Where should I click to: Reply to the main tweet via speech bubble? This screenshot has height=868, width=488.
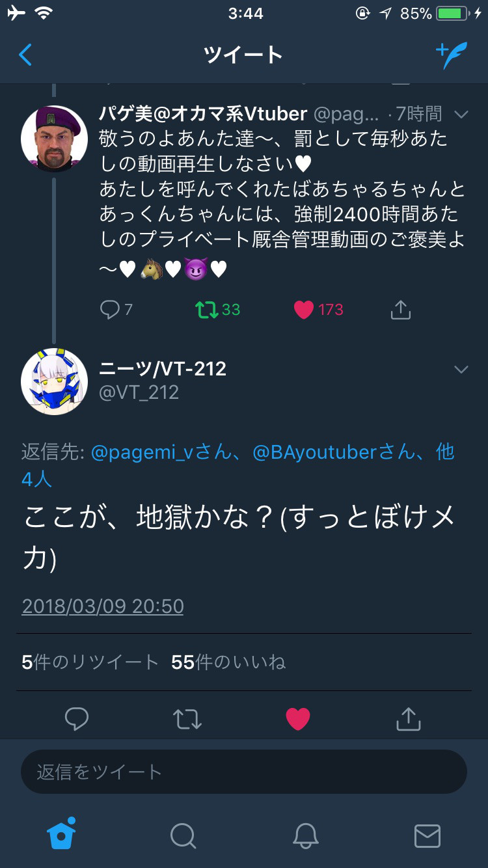pos(77,719)
